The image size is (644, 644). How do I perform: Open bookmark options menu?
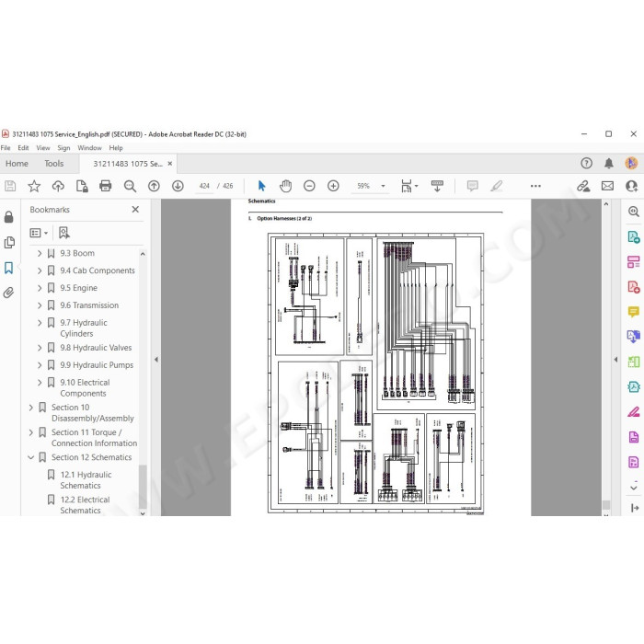tap(39, 233)
